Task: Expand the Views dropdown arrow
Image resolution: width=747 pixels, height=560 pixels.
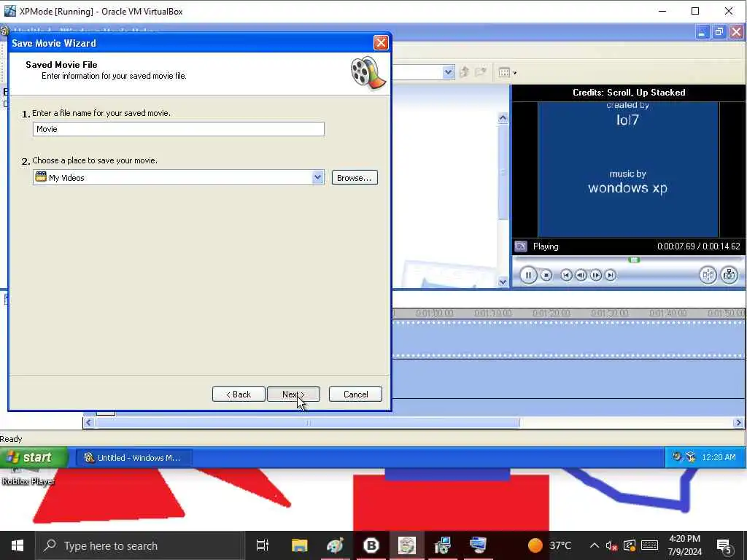Action: tap(515, 73)
